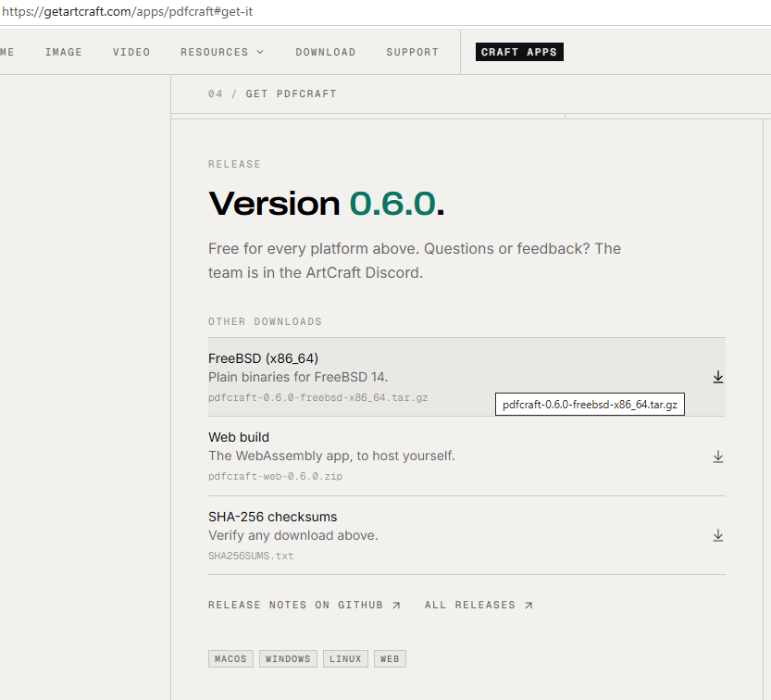Click the Craft Apps button
The width and height of the screenshot is (771, 700).
click(x=519, y=52)
